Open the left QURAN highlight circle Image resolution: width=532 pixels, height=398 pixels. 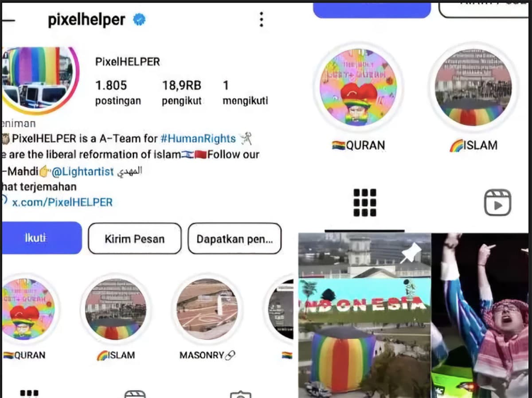(x=27, y=309)
